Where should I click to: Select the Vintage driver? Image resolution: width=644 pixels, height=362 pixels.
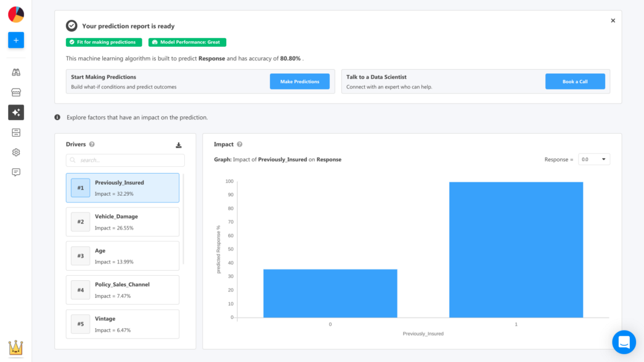coord(123,324)
